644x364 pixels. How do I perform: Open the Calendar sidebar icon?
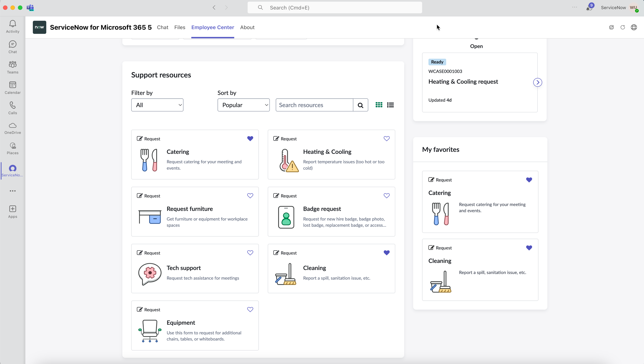coord(13,88)
